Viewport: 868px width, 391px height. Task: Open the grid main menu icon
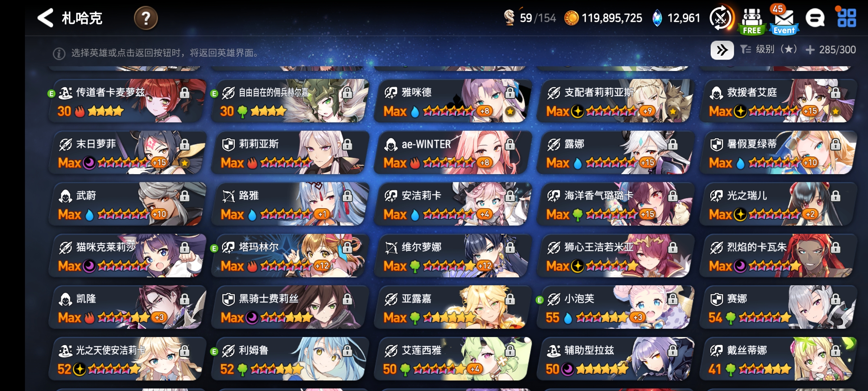coord(847,18)
